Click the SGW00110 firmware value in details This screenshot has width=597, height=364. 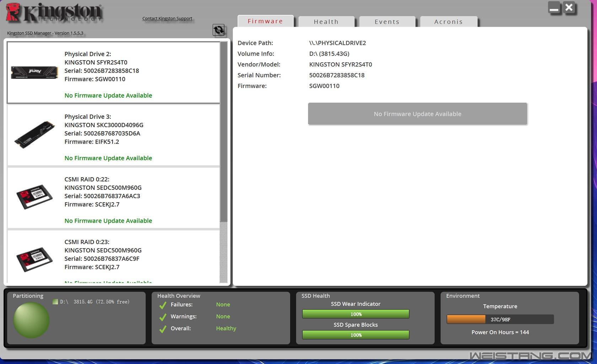[324, 86]
